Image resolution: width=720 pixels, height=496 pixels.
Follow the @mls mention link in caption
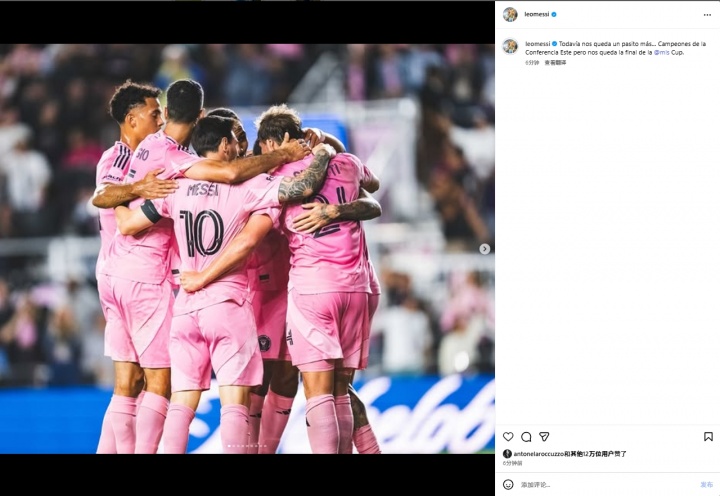[662, 52]
